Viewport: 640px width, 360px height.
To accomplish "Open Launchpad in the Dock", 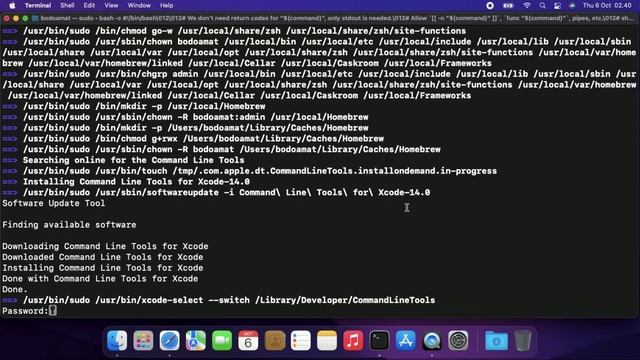I will coord(143,340).
